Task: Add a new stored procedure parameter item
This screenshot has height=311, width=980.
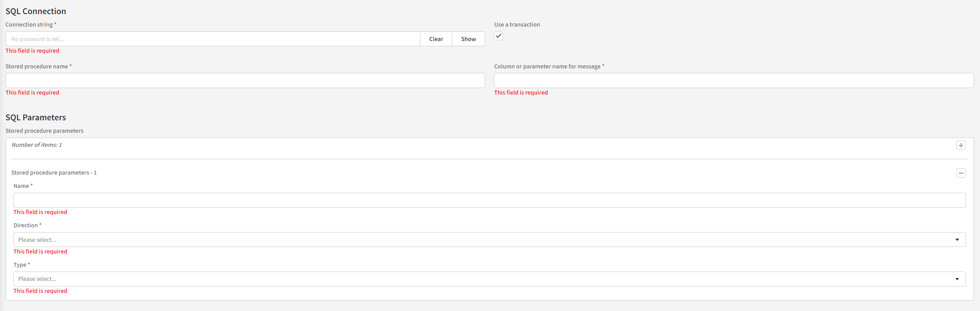Action: pos(961,146)
